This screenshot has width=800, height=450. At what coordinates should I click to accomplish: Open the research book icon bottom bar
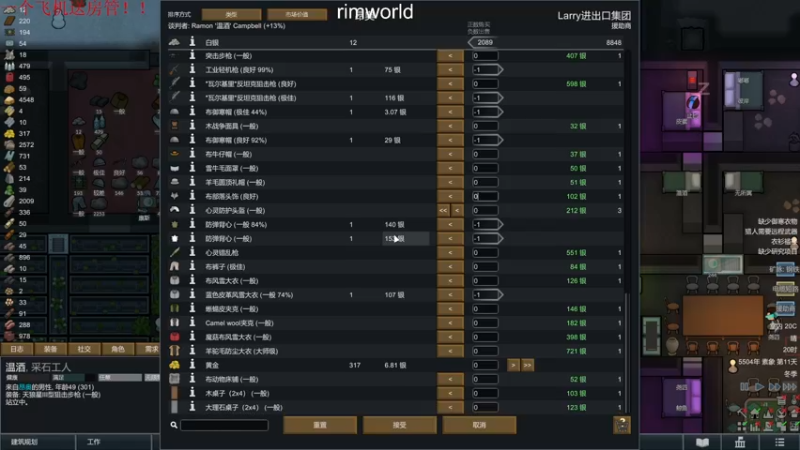[x=703, y=442]
